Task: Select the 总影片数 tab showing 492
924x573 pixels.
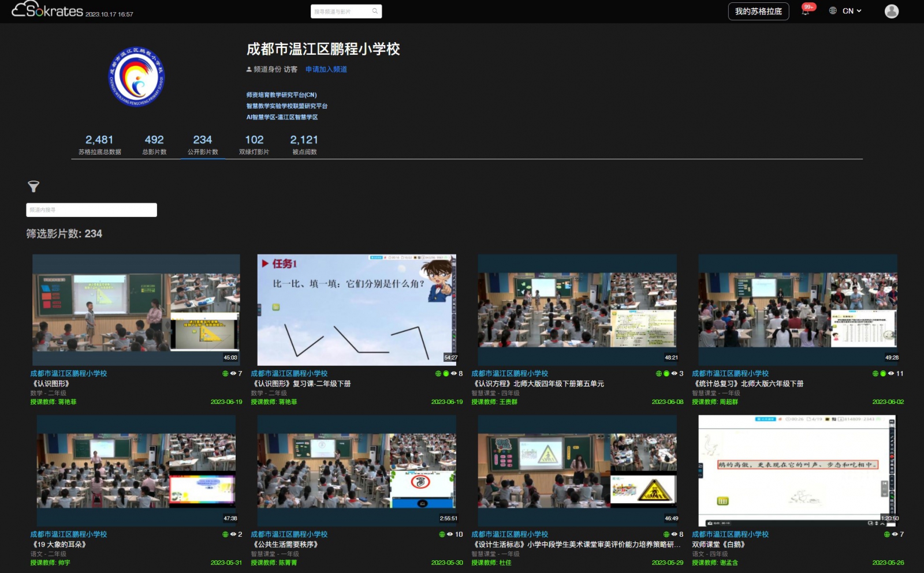Action: pos(154,144)
